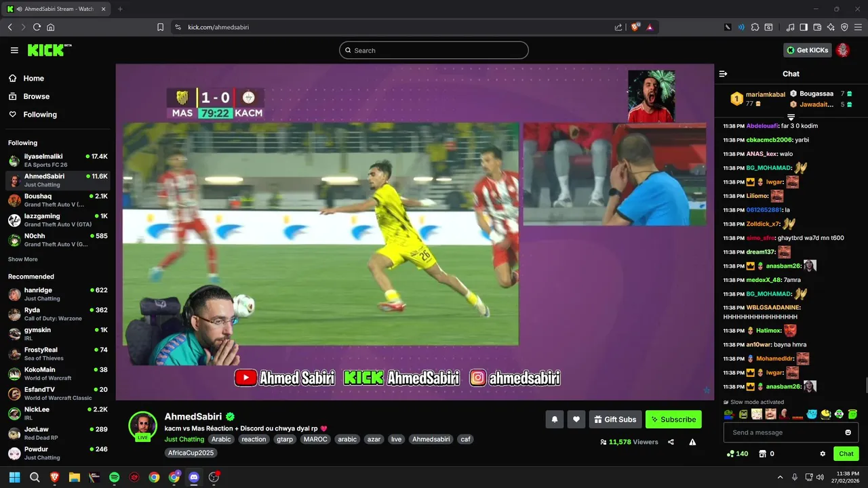The height and width of the screenshot is (488, 868).
Task: Click the notification bell under the stream
Action: pyautogui.click(x=554, y=420)
